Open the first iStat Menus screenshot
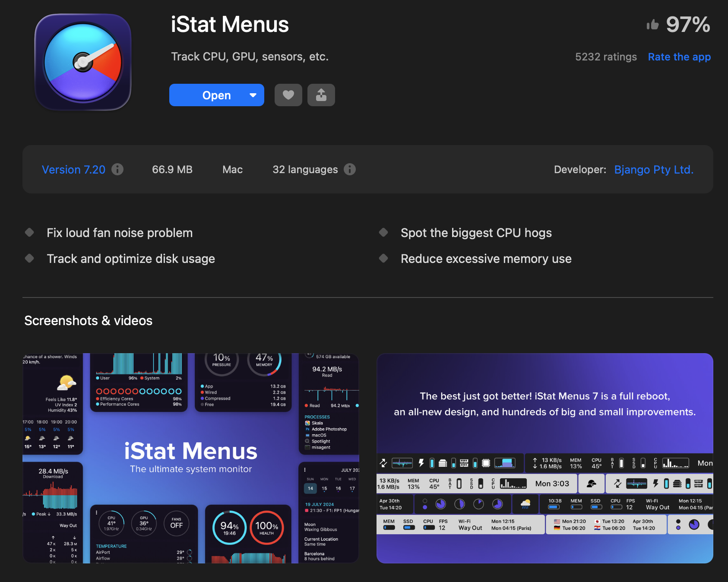Viewport: 728px width, 582px height. (191, 458)
